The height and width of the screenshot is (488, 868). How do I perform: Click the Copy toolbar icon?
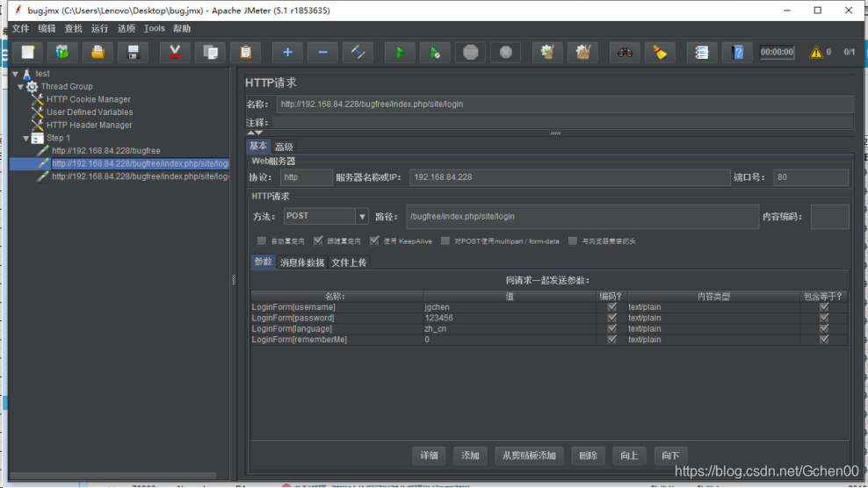click(210, 52)
